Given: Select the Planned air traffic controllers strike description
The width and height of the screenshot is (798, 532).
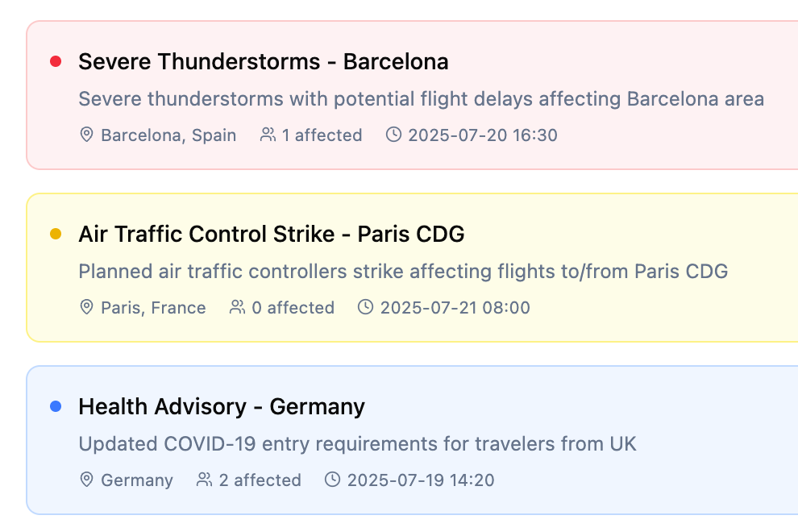Looking at the screenshot, I should [x=403, y=272].
